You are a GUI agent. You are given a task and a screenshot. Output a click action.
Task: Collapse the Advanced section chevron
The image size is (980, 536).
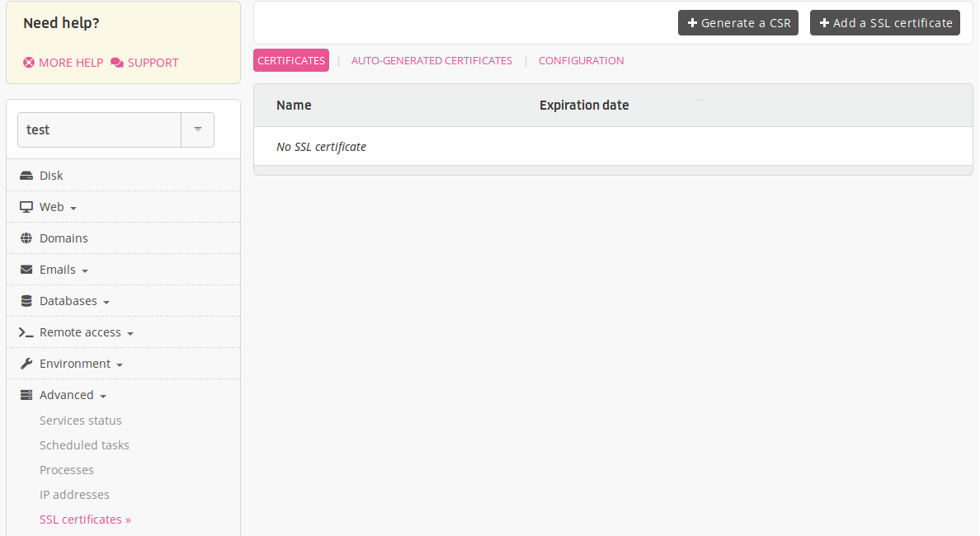point(103,395)
